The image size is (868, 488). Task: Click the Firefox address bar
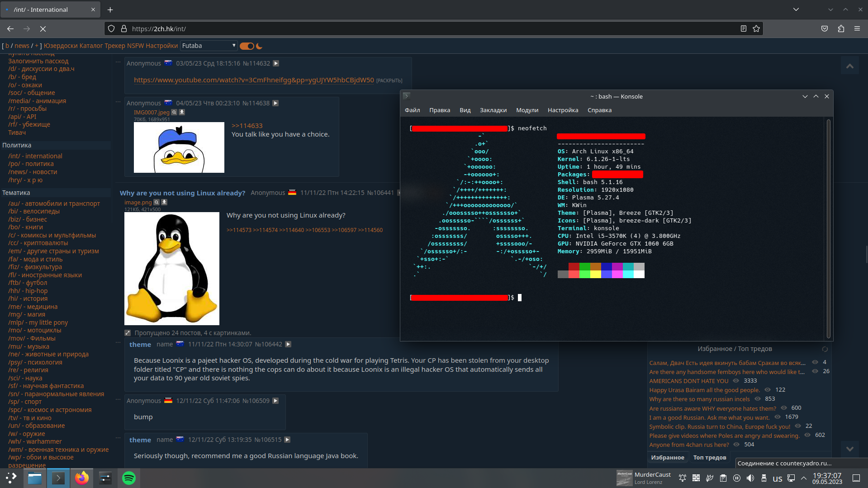pyautogui.click(x=432, y=28)
